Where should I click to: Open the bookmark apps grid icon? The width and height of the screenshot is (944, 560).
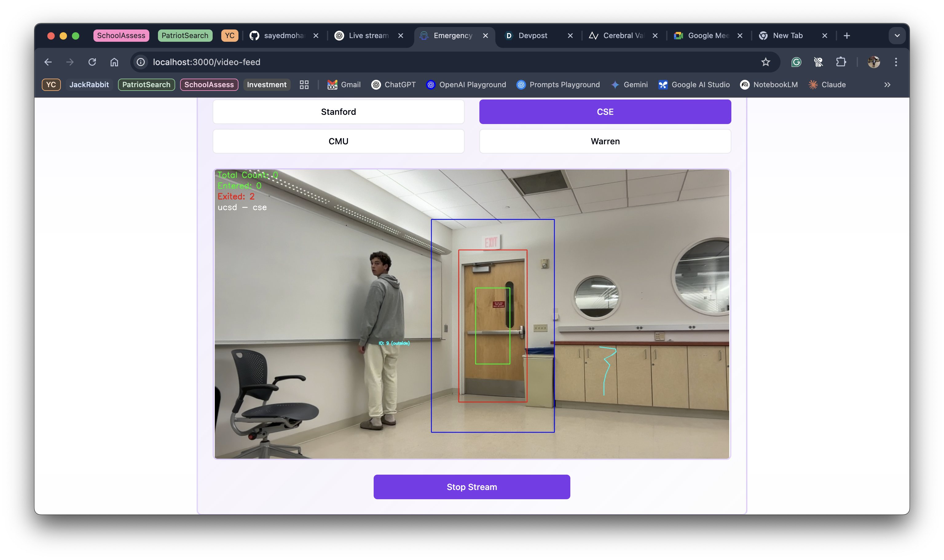(x=304, y=84)
